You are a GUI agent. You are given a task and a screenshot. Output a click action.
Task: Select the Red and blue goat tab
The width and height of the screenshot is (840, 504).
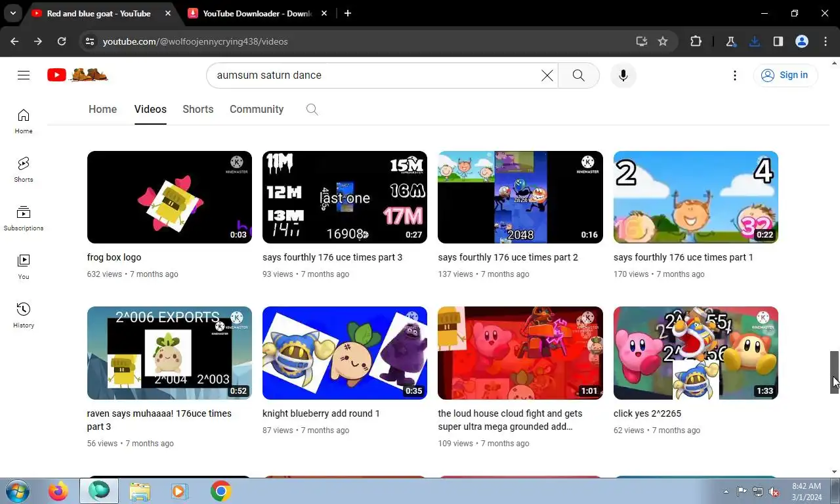pyautogui.click(x=98, y=13)
